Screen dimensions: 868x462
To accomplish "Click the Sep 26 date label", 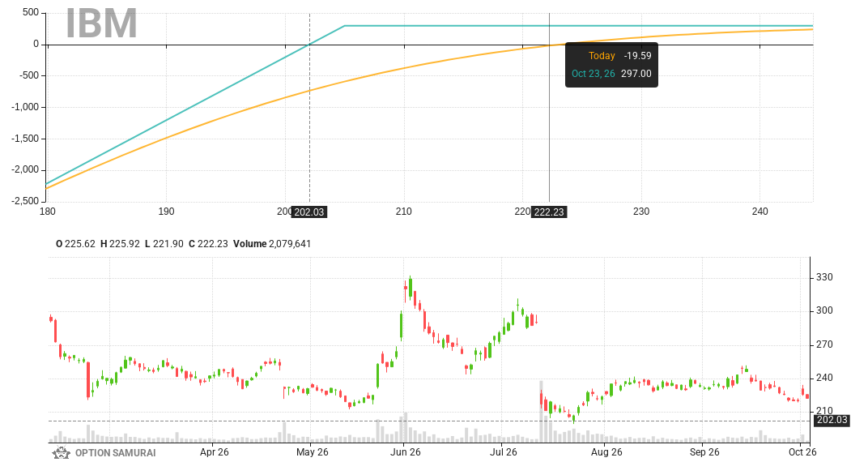I will (704, 452).
